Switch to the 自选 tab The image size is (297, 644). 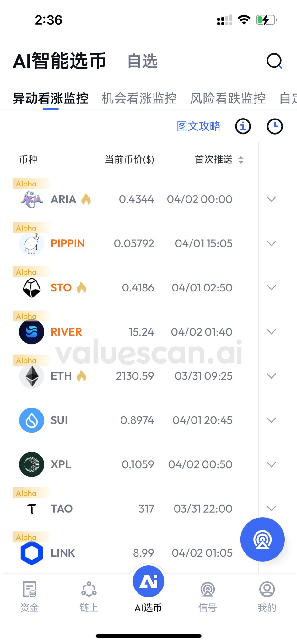[143, 61]
